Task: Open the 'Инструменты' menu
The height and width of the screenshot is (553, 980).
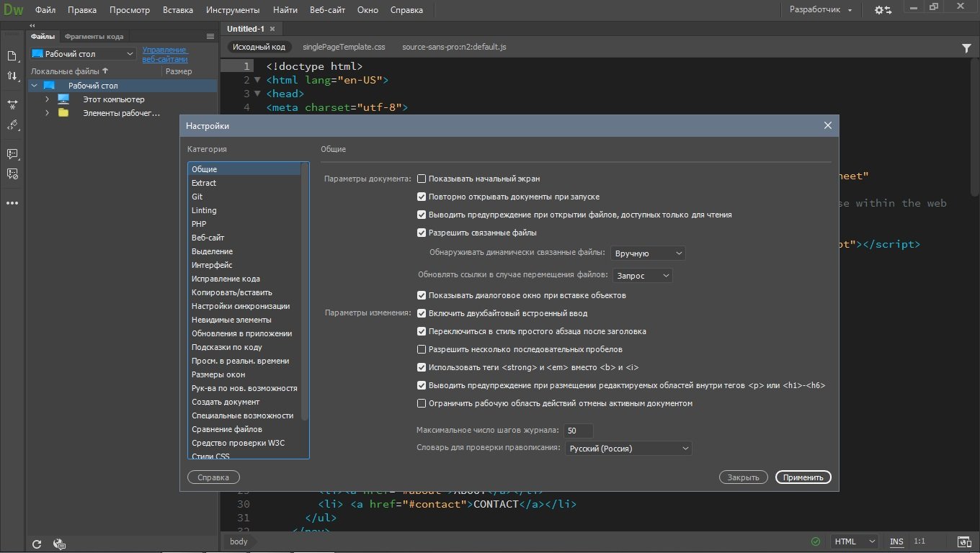Action: pyautogui.click(x=232, y=10)
